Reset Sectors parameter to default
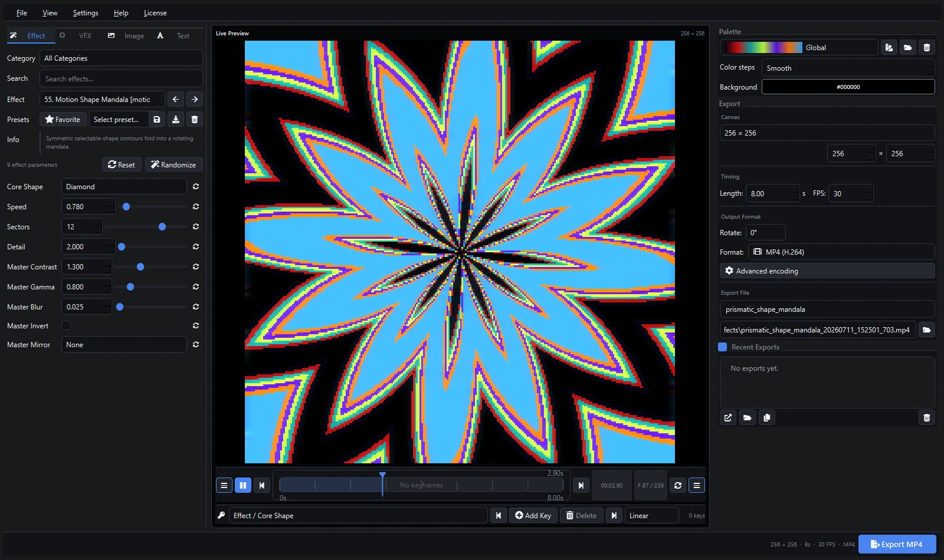This screenshot has width=944, height=560. [196, 227]
